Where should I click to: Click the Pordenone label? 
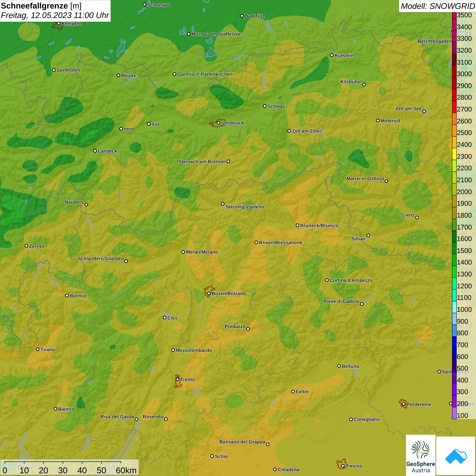coord(419,404)
